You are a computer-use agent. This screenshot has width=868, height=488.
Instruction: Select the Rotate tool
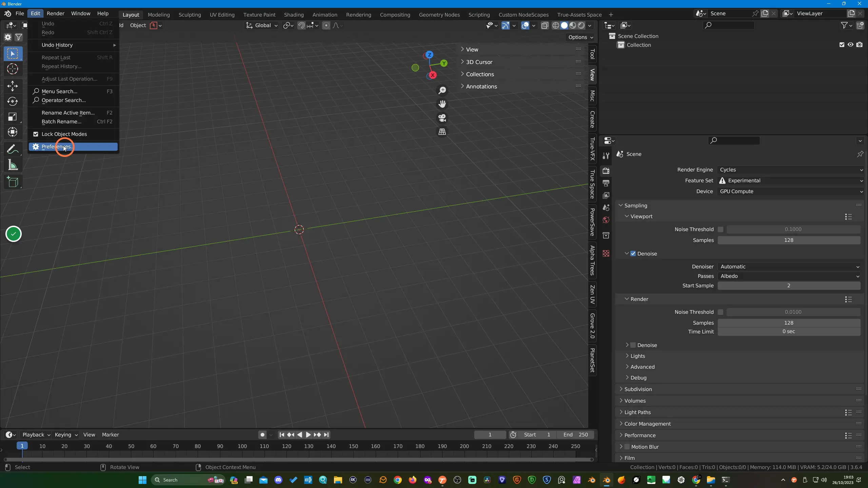tap(13, 101)
